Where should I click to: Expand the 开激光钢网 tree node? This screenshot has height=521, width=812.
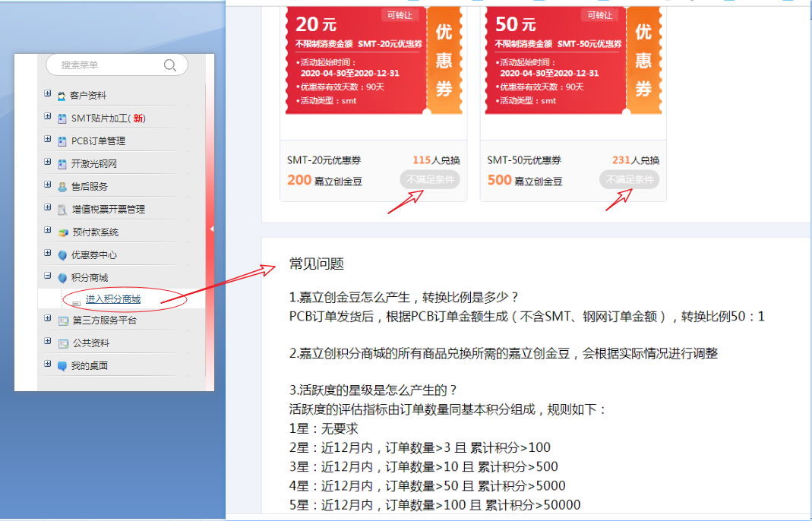pos(48,163)
